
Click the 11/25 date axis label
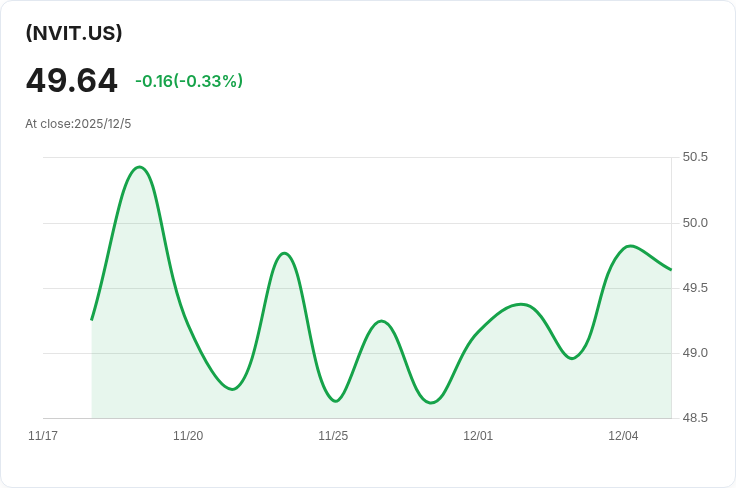click(x=333, y=435)
